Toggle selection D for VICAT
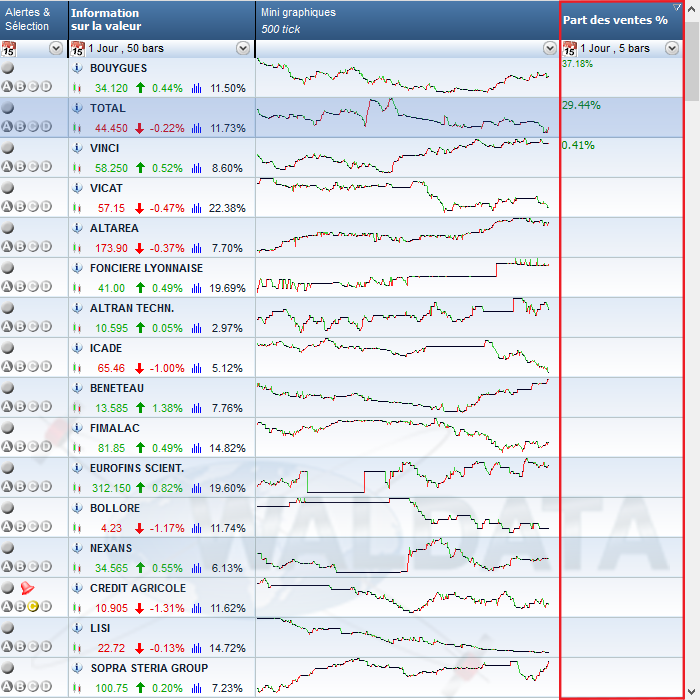The width and height of the screenshot is (700, 700). (x=46, y=206)
